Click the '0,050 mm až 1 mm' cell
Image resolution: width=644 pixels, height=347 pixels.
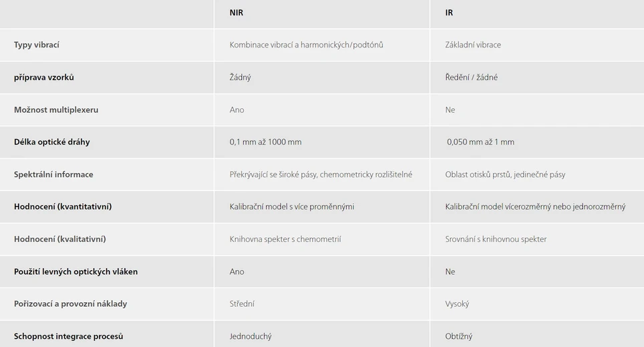(x=480, y=142)
